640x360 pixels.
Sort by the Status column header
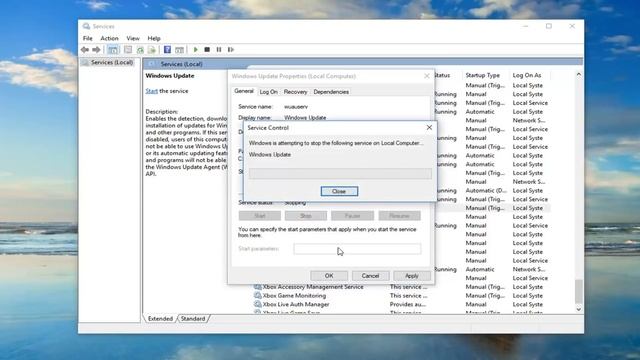click(x=442, y=76)
